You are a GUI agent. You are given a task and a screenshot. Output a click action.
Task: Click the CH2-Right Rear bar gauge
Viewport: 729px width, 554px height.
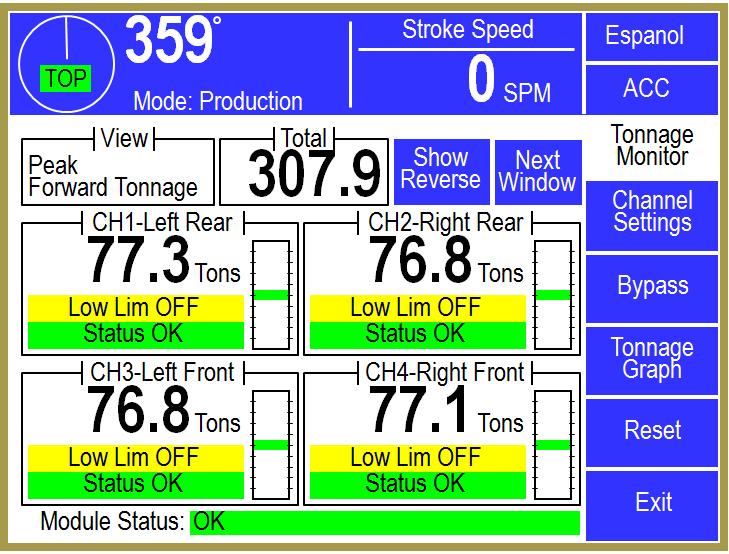552,293
